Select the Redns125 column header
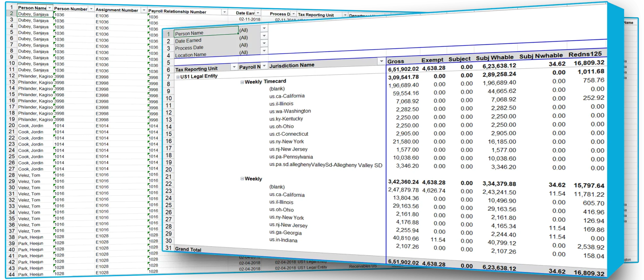The width and height of the screenshot is (644, 280). click(585, 54)
